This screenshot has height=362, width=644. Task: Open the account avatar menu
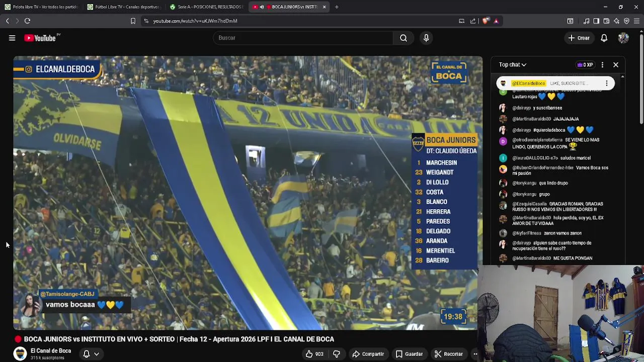click(623, 38)
